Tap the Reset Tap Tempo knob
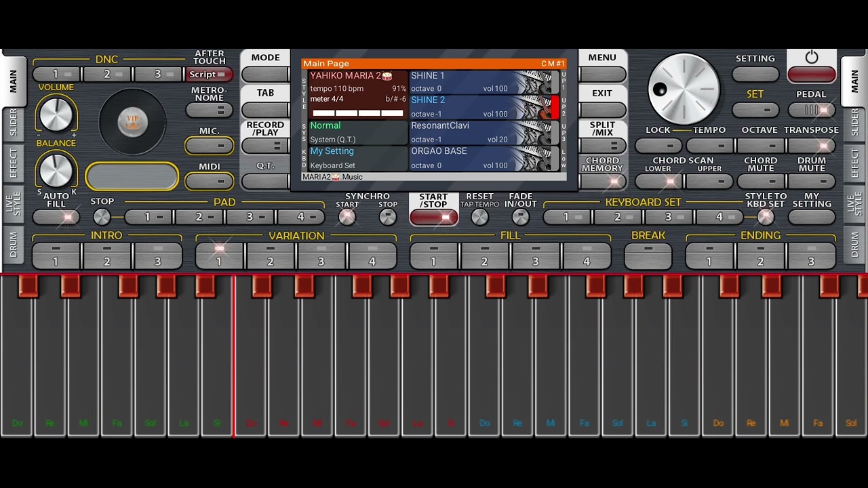The height and width of the screenshot is (488, 868). pyautogui.click(x=479, y=217)
